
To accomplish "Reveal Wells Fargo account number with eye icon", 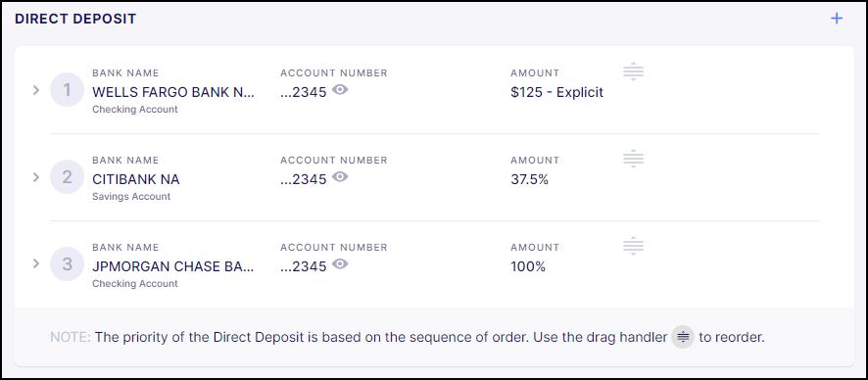I will 340,89.
